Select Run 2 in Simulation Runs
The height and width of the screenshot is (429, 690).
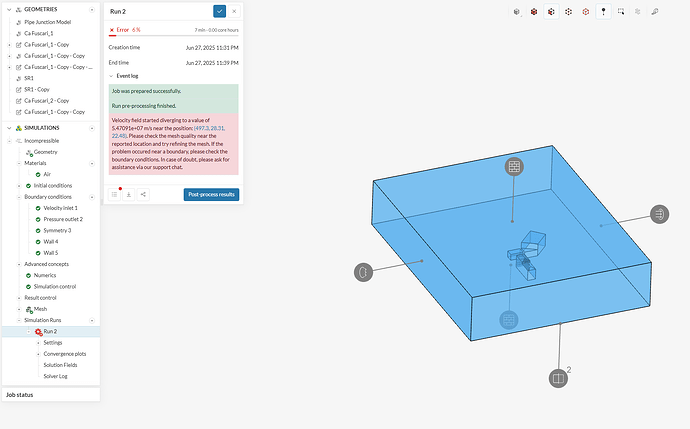click(x=50, y=332)
